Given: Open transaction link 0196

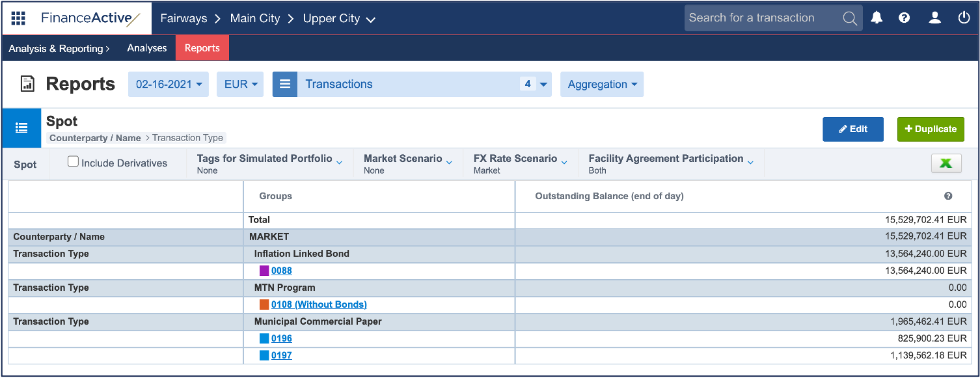Looking at the screenshot, I should coord(282,338).
